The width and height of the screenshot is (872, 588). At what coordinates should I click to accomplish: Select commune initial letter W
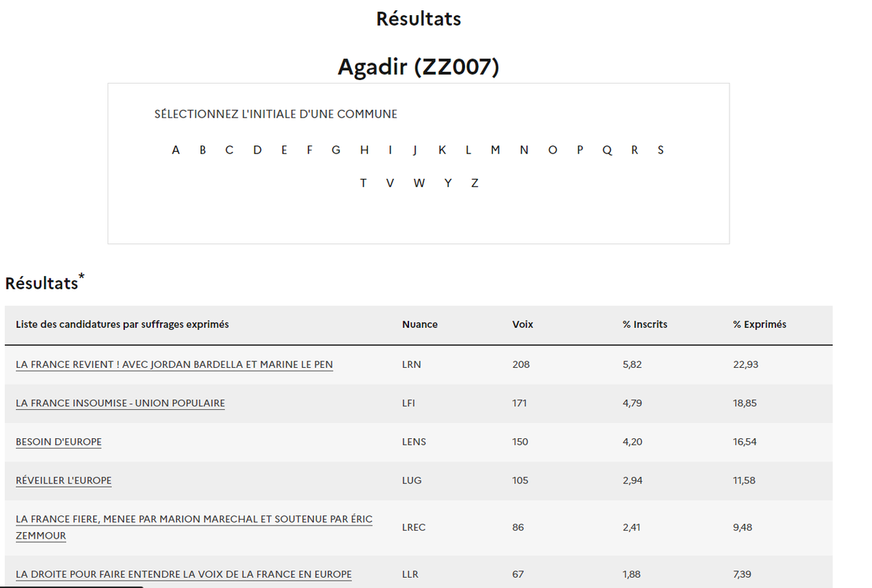pyautogui.click(x=419, y=183)
